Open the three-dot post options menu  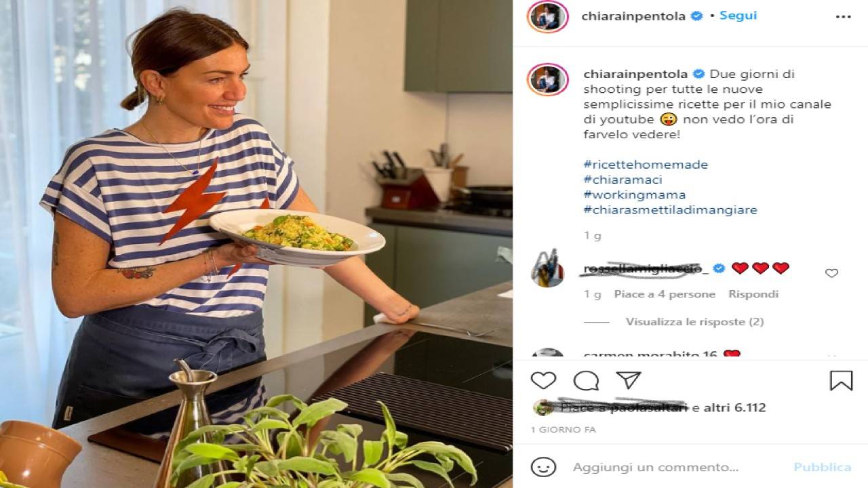pyautogui.click(x=843, y=17)
